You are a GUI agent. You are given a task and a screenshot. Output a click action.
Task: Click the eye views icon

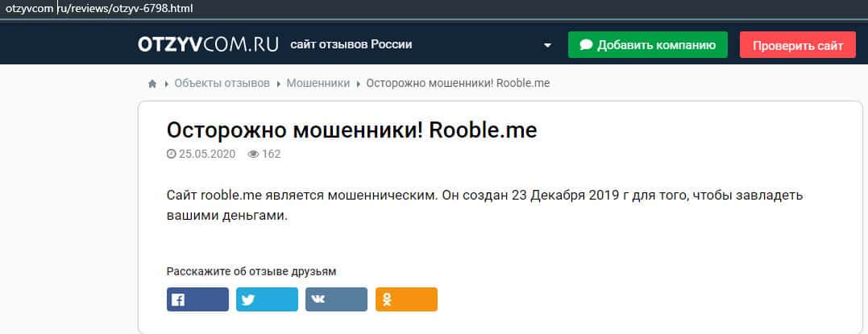point(253,154)
